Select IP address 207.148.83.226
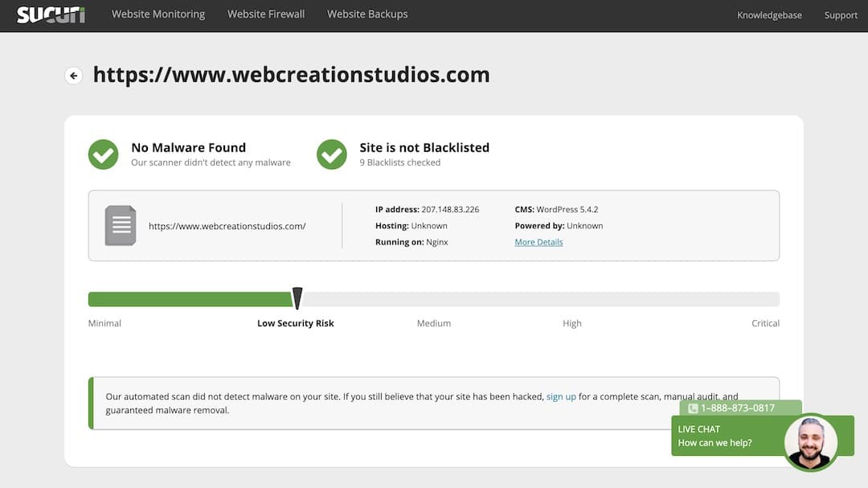The height and width of the screenshot is (488, 868). point(428,209)
